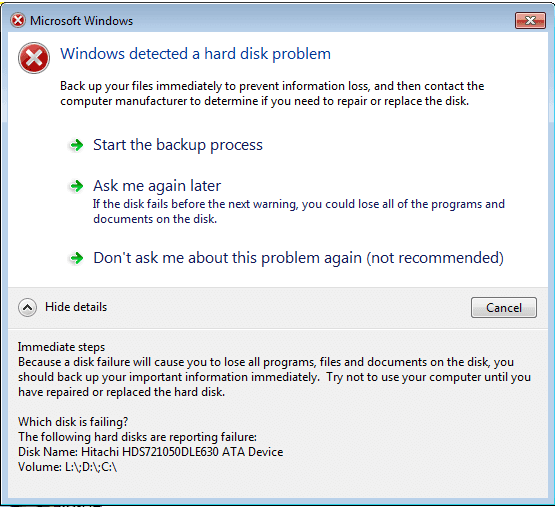Start the backup process
Viewport: 555px width, 507px height.
(x=178, y=145)
